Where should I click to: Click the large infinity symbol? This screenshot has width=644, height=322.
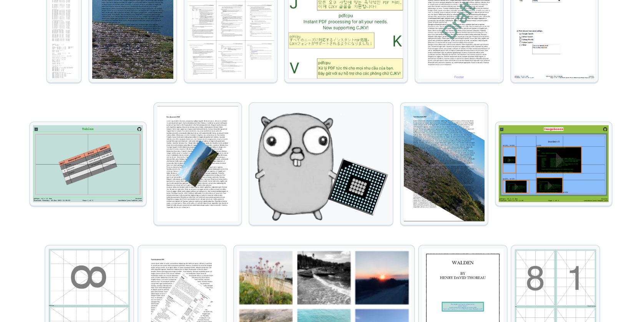pos(88,277)
